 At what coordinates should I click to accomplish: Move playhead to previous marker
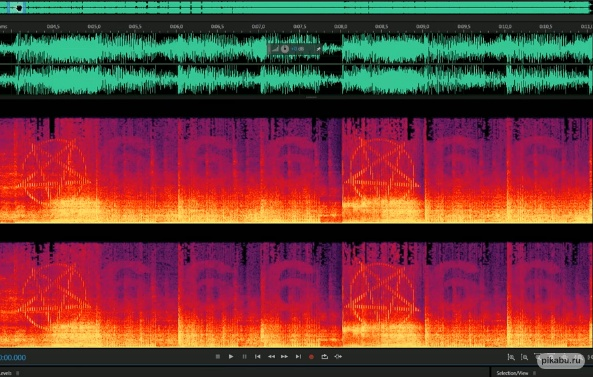pos(258,357)
